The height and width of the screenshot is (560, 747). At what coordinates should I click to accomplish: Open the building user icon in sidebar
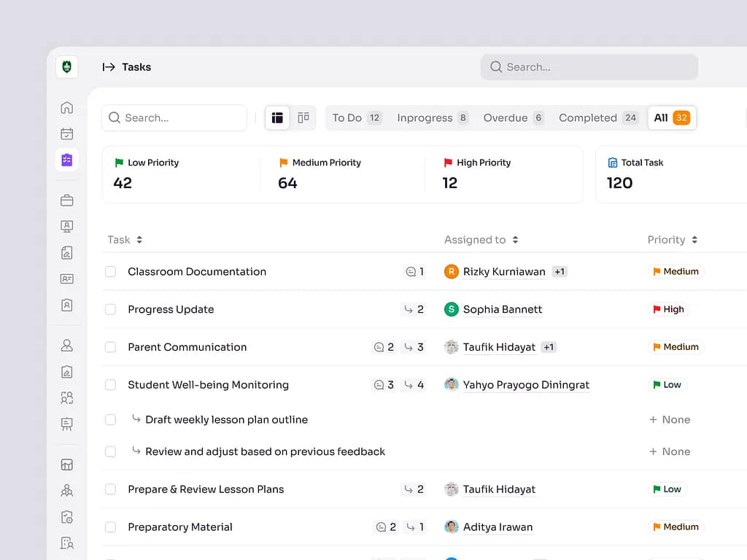pyautogui.click(x=66, y=542)
